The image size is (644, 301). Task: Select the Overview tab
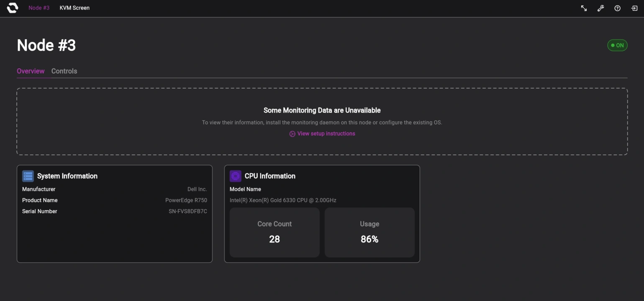pyautogui.click(x=31, y=71)
